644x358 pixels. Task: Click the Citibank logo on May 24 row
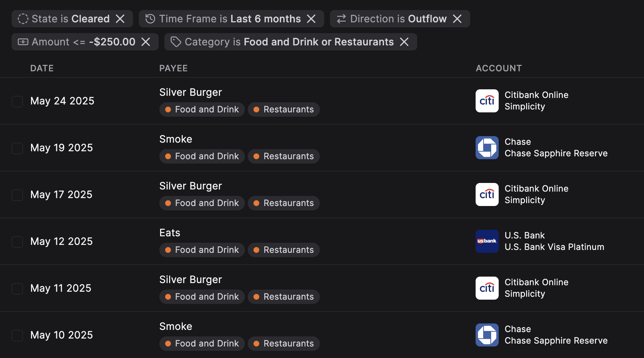click(487, 101)
